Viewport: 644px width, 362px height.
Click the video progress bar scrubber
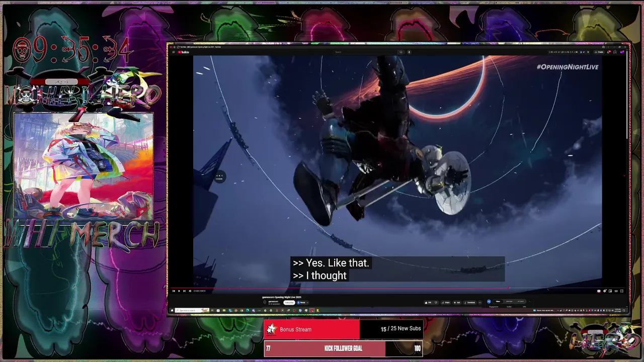[x=509, y=288]
